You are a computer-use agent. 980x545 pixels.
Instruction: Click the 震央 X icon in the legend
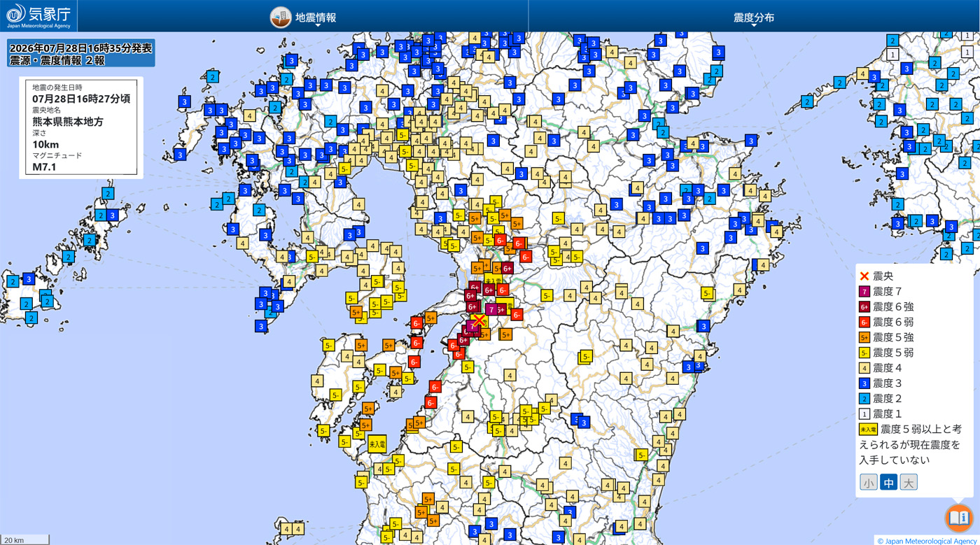pyautogui.click(x=864, y=276)
